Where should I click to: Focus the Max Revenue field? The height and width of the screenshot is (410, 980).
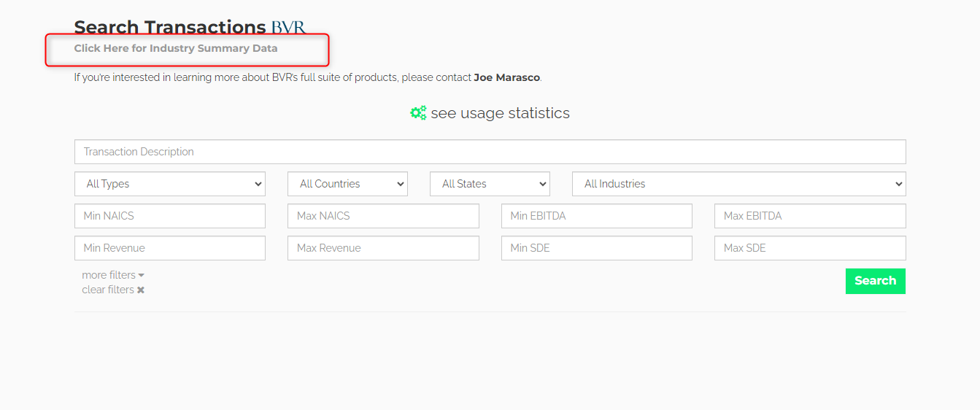383,248
